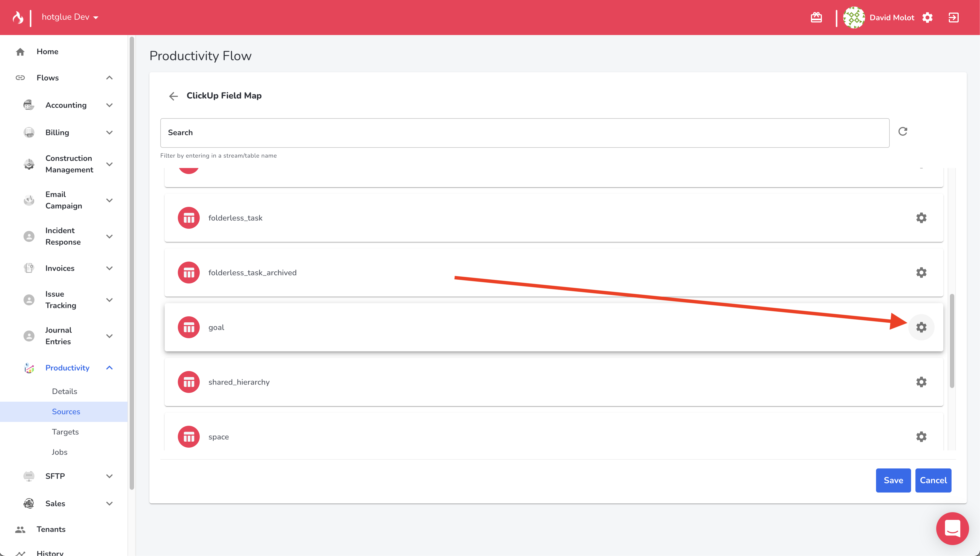Open settings gear for goal stream
This screenshot has width=980, height=556.
coord(921,327)
